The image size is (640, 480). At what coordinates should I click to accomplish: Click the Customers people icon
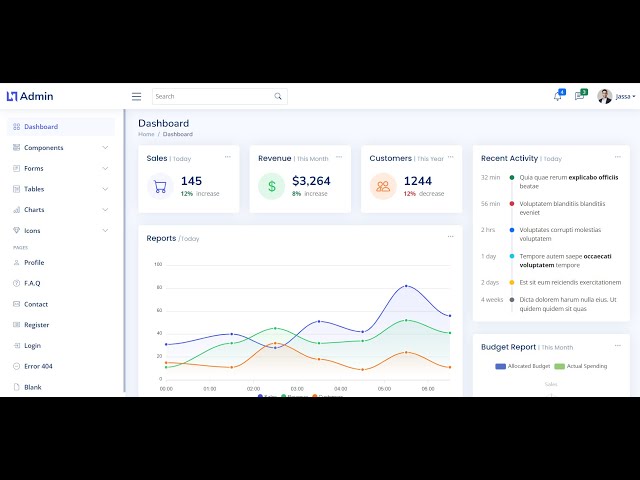pyautogui.click(x=383, y=187)
